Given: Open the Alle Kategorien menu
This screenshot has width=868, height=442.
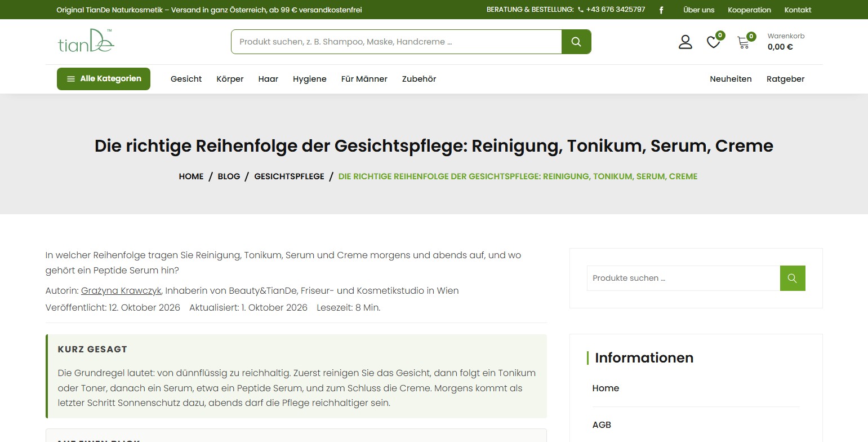Looking at the screenshot, I should (x=104, y=79).
